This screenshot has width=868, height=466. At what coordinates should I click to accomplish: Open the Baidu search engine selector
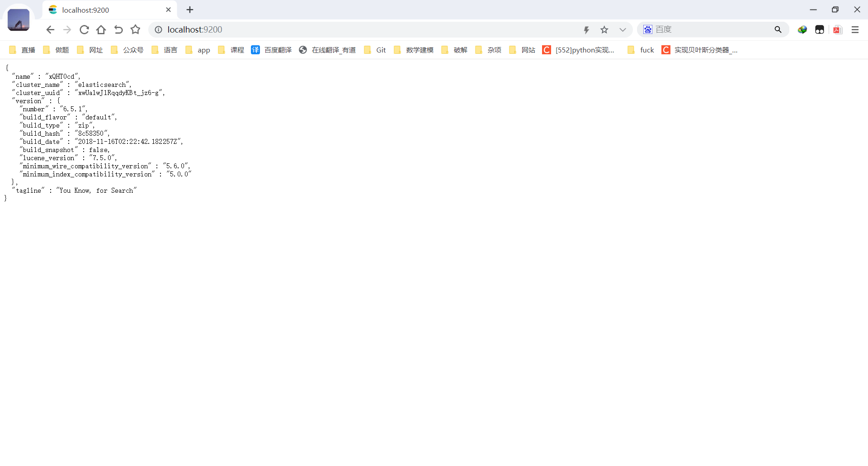tap(648, 30)
